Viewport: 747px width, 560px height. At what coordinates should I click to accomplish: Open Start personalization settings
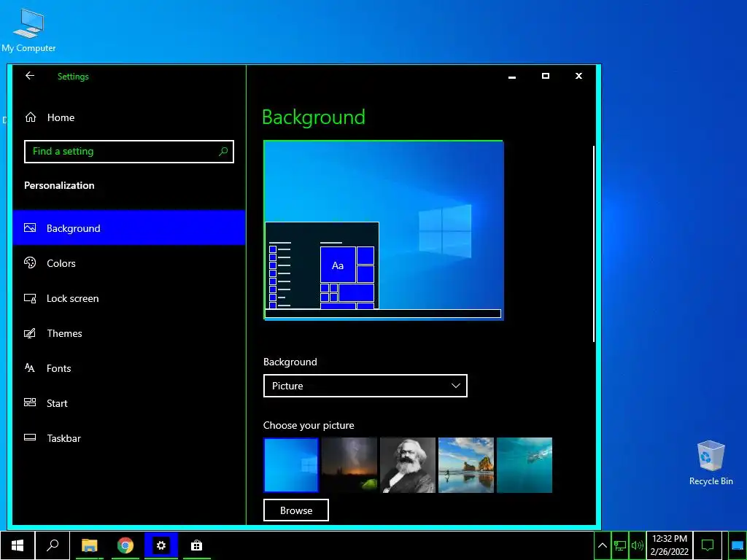(128, 403)
